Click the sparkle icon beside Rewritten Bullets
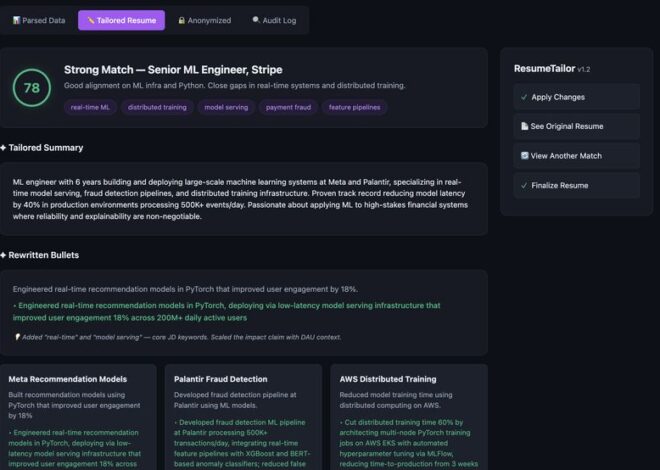This screenshot has width=660, height=470. pos(3,255)
